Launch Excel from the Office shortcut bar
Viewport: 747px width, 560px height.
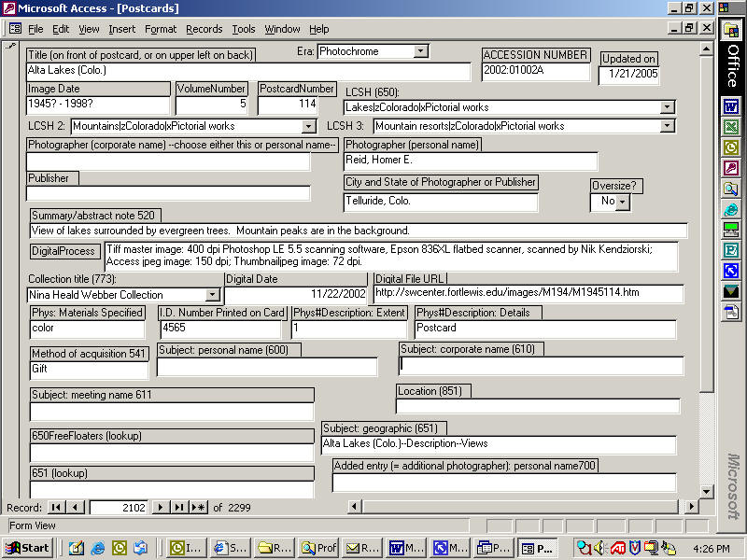pyautogui.click(x=731, y=127)
